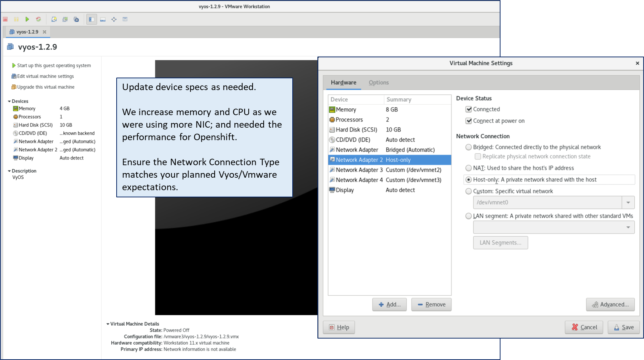Toggle Connect at power on checkbox
The height and width of the screenshot is (360, 644).
(469, 121)
